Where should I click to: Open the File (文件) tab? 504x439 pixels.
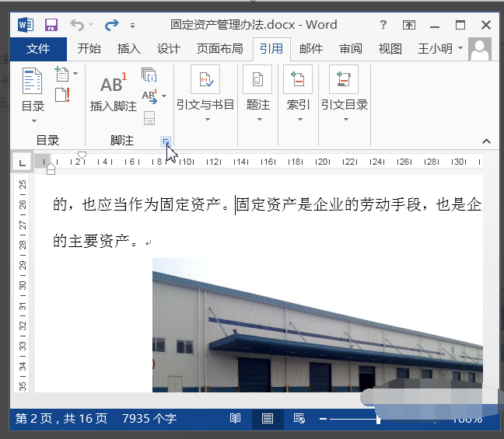(38, 49)
